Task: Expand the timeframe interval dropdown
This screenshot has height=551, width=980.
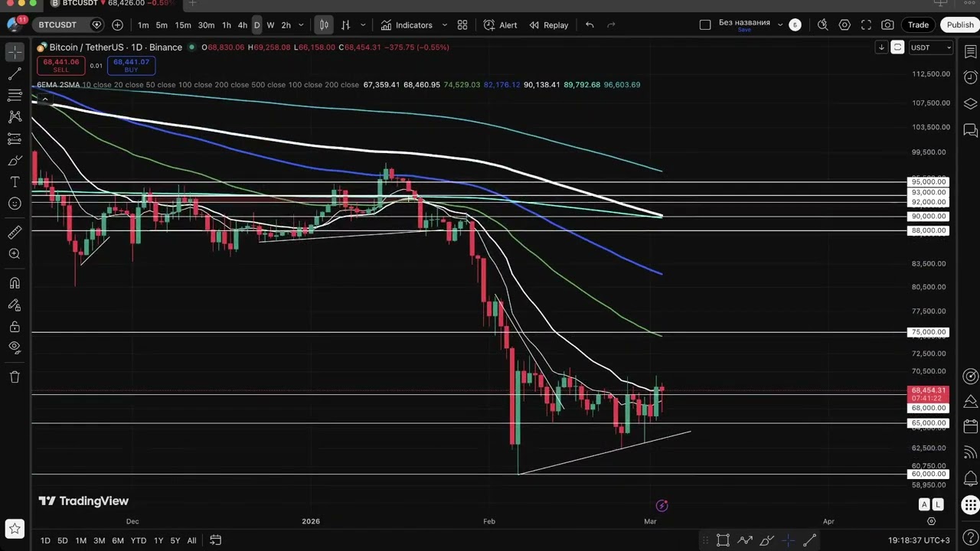Action: click(301, 25)
